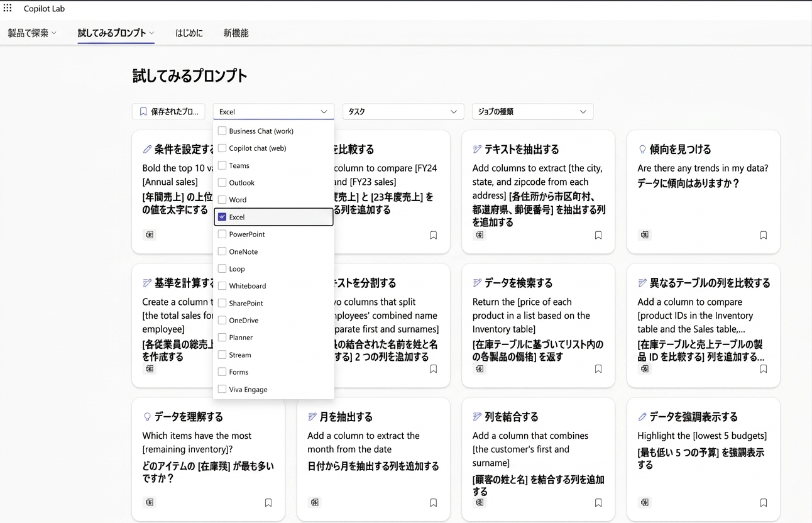Bookmark the データを理解する card
The width and height of the screenshot is (812, 523).
(268, 503)
